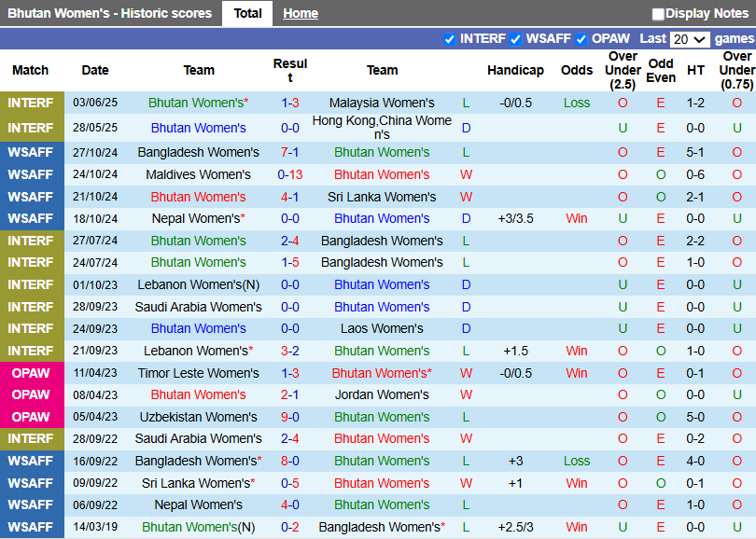Click the Loss odds result on 03/06/25
Screen dimensions: 756x539
point(577,103)
